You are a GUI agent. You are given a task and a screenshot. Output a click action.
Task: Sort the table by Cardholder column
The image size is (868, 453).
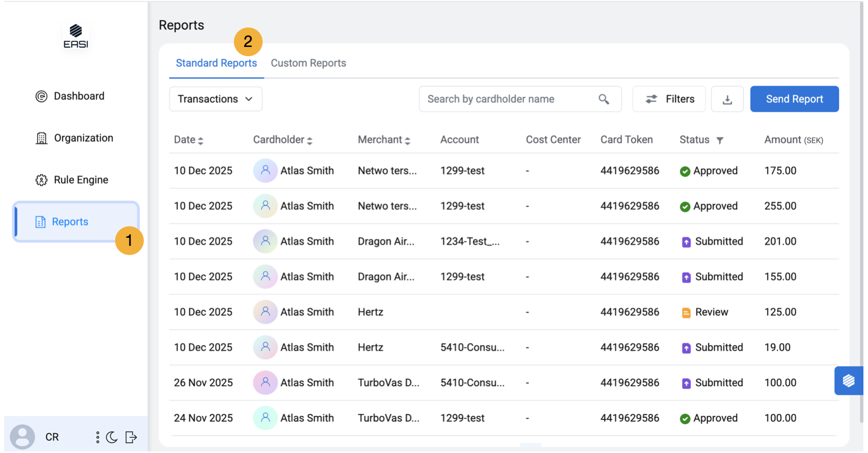point(310,140)
